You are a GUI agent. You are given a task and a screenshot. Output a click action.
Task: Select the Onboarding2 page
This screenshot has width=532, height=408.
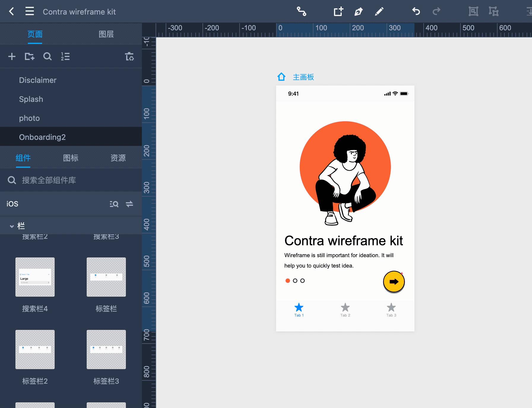[x=71, y=137]
